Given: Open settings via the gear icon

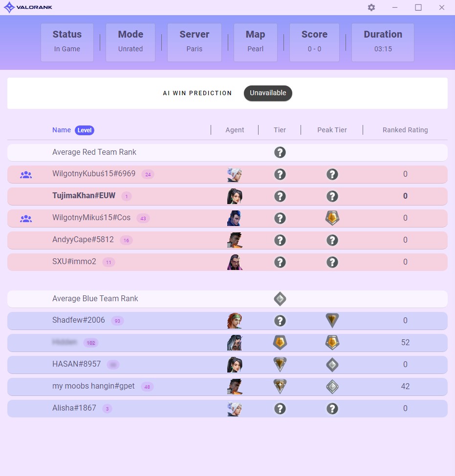Looking at the screenshot, I should (x=371, y=7).
